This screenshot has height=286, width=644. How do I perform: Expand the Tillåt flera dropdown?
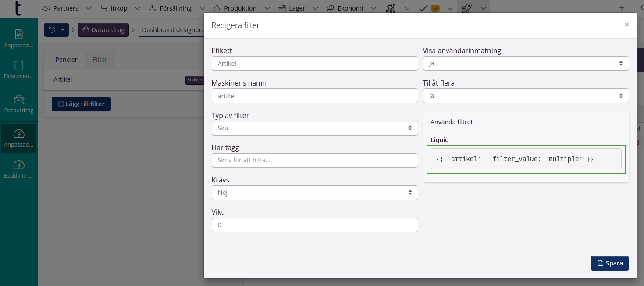click(x=525, y=96)
